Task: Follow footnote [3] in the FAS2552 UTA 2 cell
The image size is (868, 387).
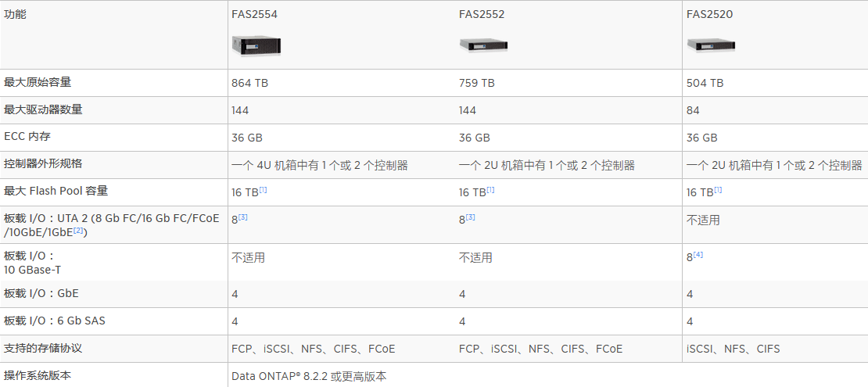Action: coord(471,217)
